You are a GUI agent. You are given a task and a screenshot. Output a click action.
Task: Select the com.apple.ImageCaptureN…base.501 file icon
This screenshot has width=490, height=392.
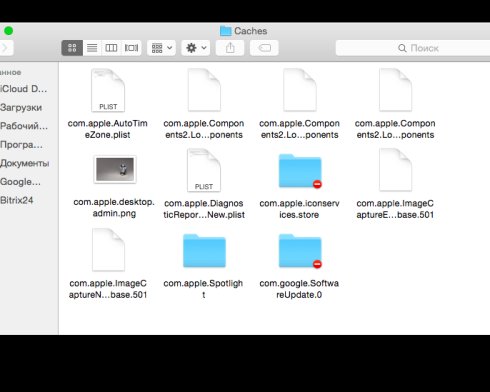point(108,250)
